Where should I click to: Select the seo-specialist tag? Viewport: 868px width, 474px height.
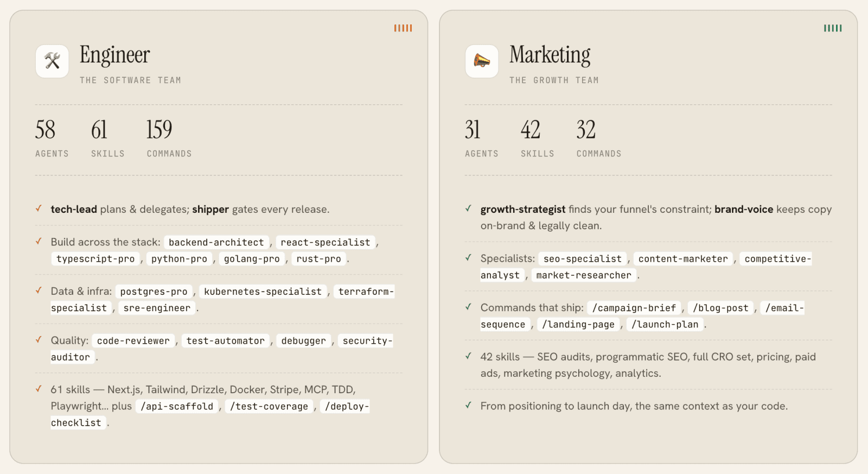(x=583, y=259)
